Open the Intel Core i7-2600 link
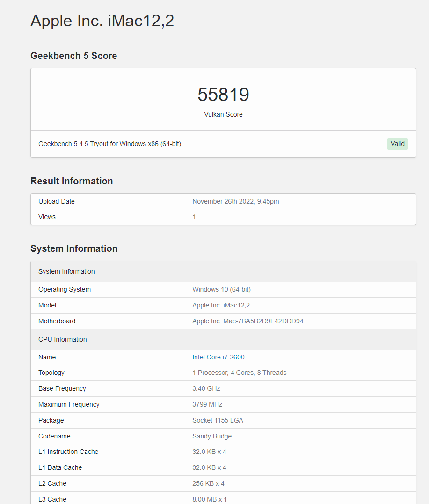This screenshot has width=429, height=504. [x=218, y=357]
